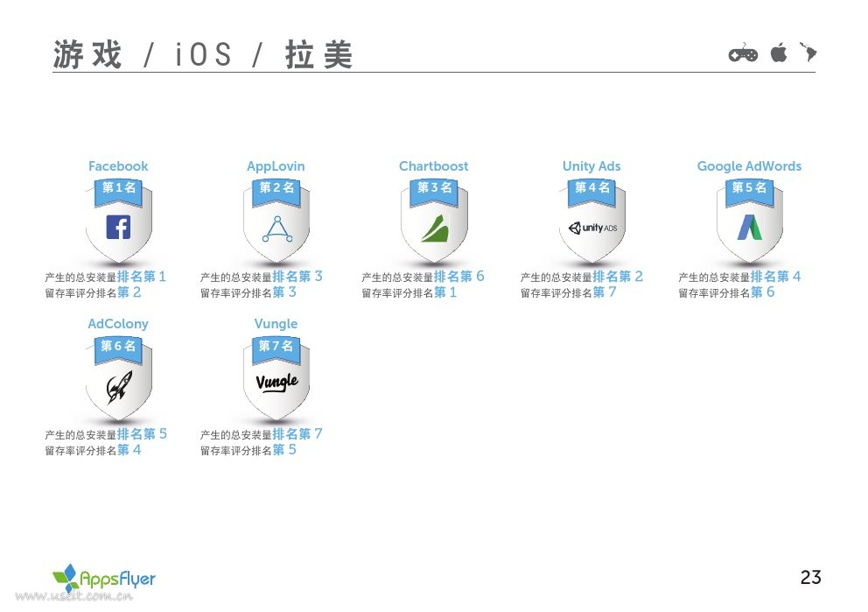Click the 第3名 rank ribbon
Image resolution: width=868 pixels, height=612 pixels.
(434, 192)
